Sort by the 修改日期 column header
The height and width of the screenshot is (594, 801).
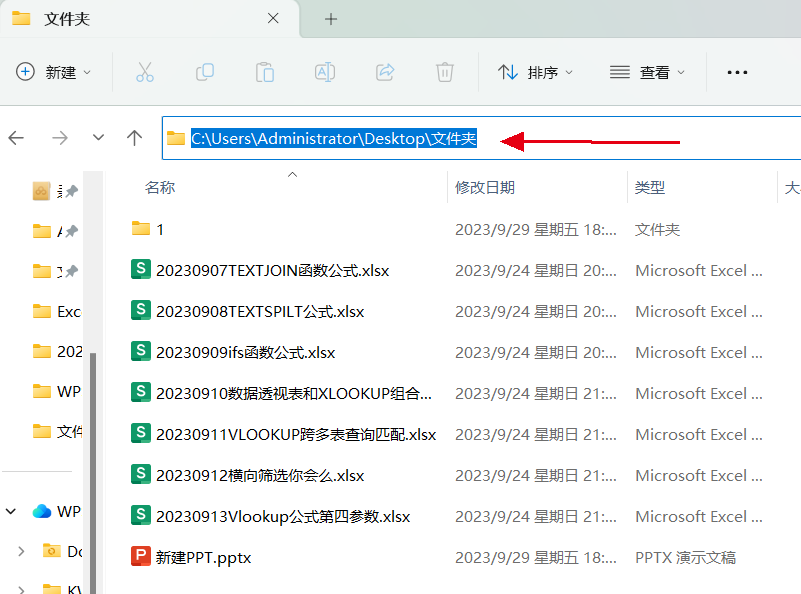(x=485, y=187)
